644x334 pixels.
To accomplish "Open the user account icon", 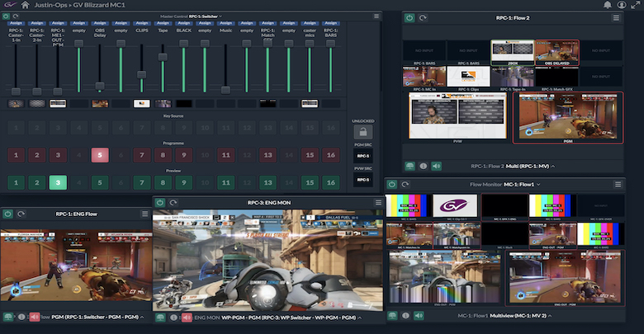I will coord(621,5).
